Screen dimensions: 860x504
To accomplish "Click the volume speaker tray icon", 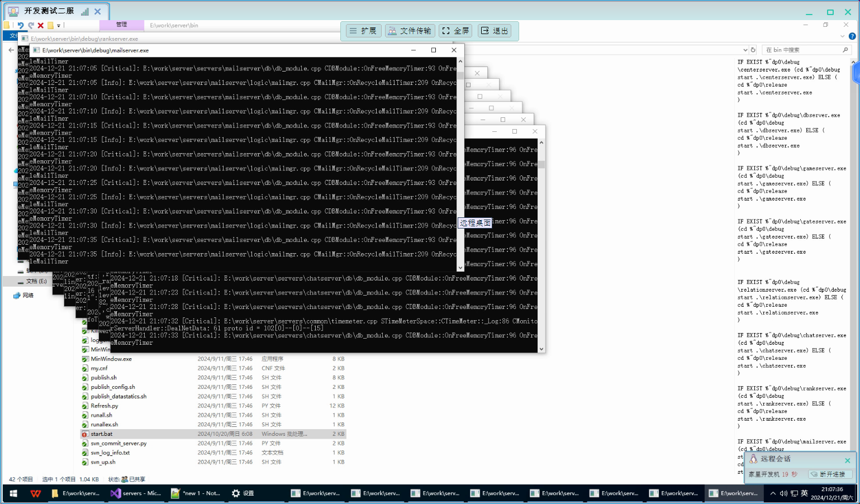I will click(783, 493).
